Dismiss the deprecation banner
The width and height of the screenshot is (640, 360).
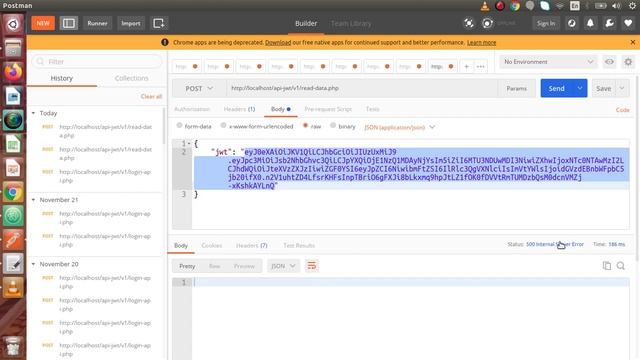coord(633,42)
